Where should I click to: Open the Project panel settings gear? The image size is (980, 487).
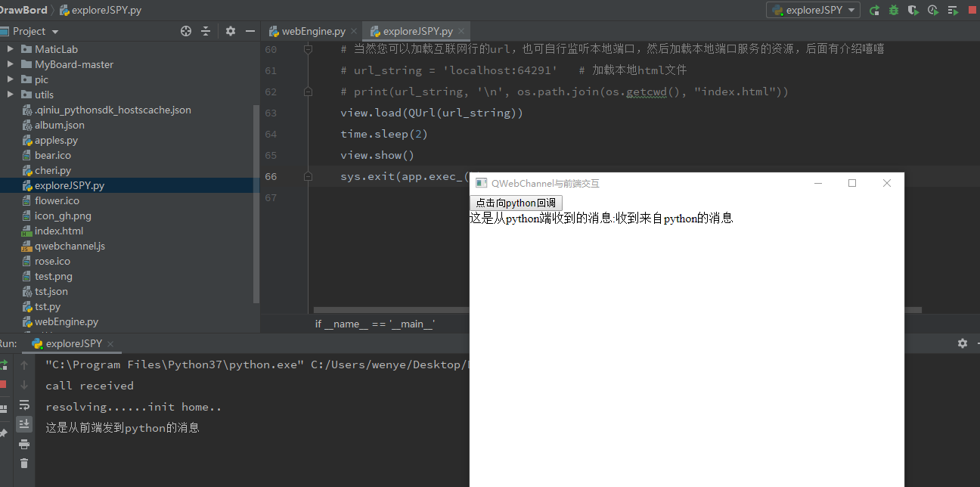[230, 31]
